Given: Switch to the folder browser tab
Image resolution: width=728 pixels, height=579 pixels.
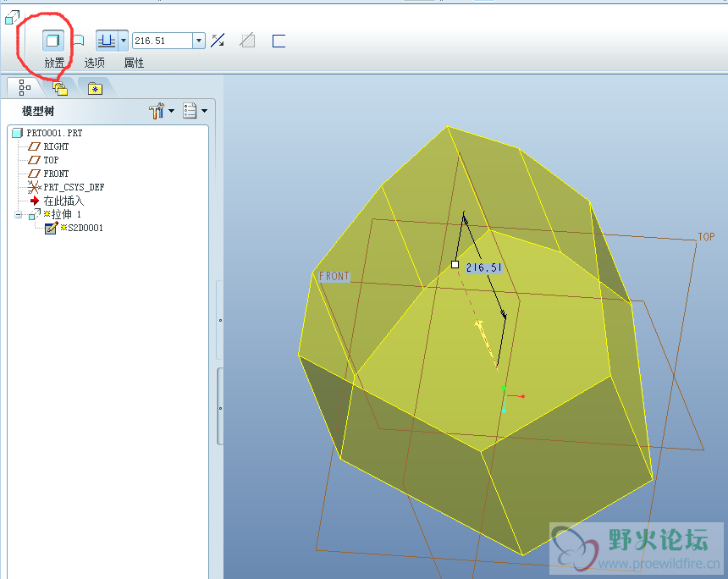Looking at the screenshot, I should click(x=60, y=88).
